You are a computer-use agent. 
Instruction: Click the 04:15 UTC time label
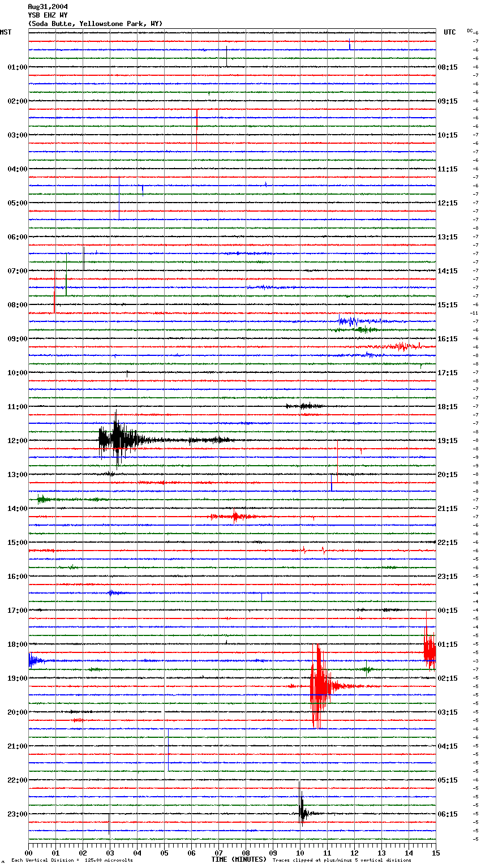tap(448, 746)
